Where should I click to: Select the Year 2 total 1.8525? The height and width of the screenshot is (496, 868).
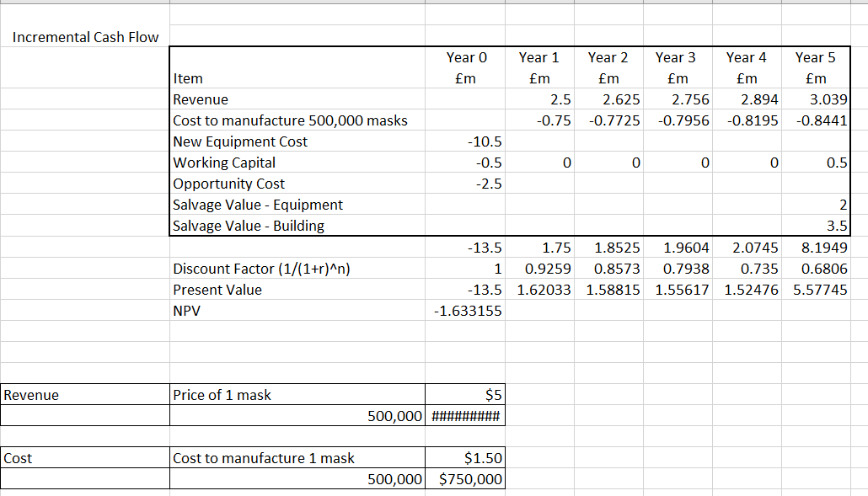[x=609, y=248]
